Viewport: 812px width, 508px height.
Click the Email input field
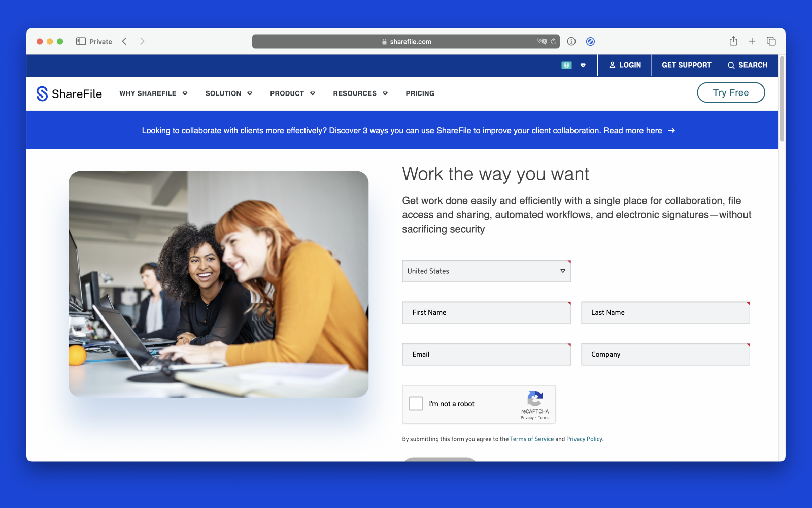coord(486,354)
